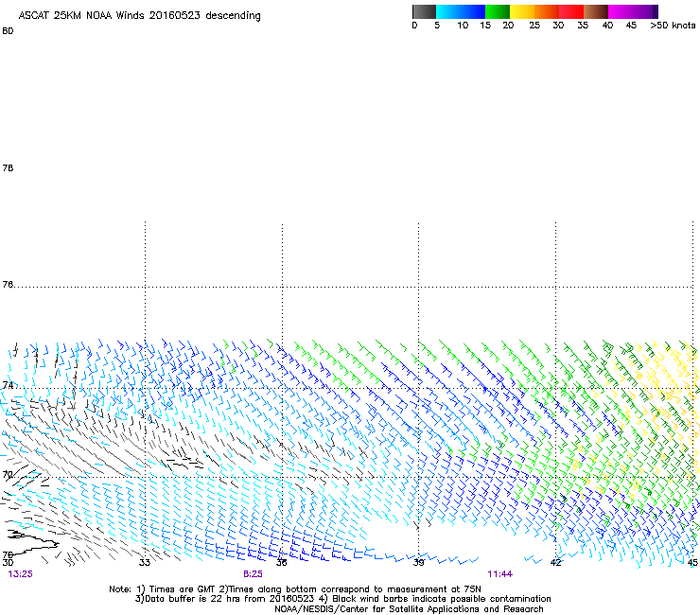
Task: Click the '>50 knots' legend label
Action: [673, 26]
